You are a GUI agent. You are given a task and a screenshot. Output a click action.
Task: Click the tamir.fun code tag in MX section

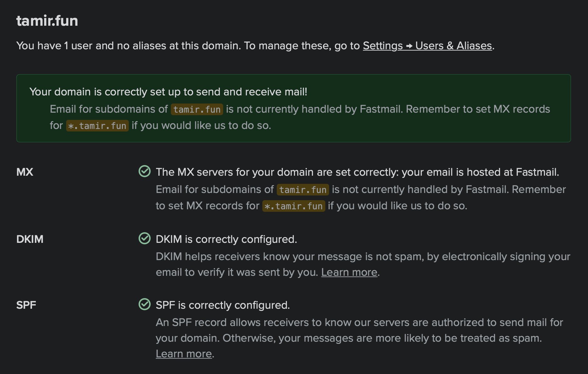click(303, 190)
